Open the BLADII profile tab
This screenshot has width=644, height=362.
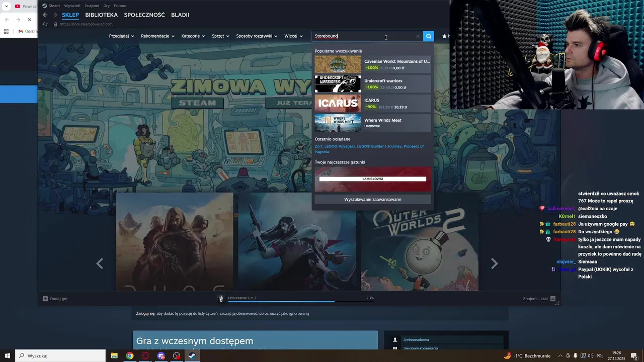[180, 15]
